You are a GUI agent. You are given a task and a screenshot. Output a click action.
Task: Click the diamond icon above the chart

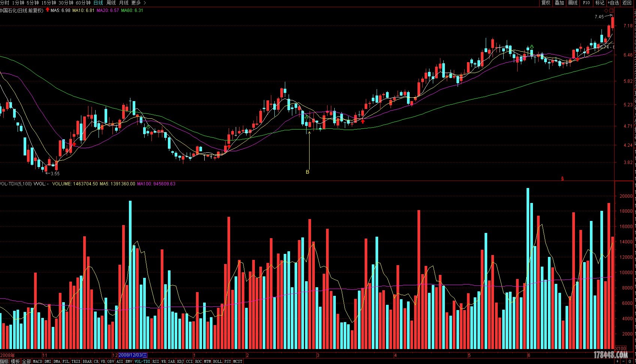point(606,10)
